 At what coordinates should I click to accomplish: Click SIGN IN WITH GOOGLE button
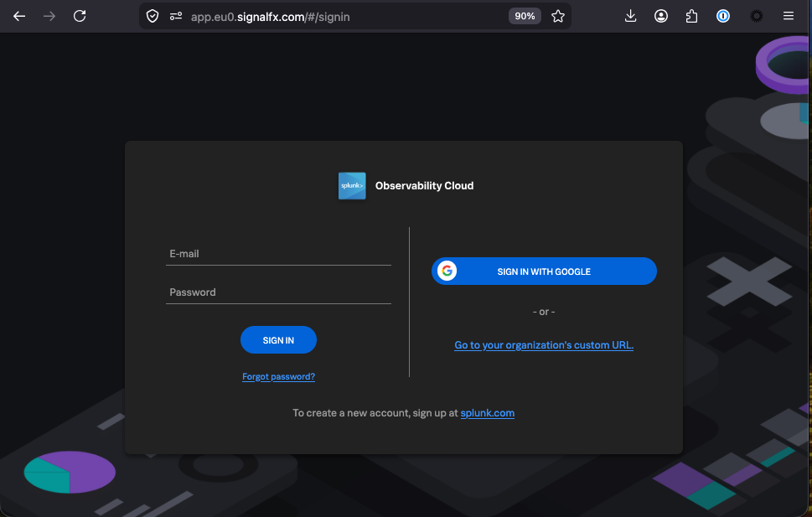pyautogui.click(x=545, y=271)
